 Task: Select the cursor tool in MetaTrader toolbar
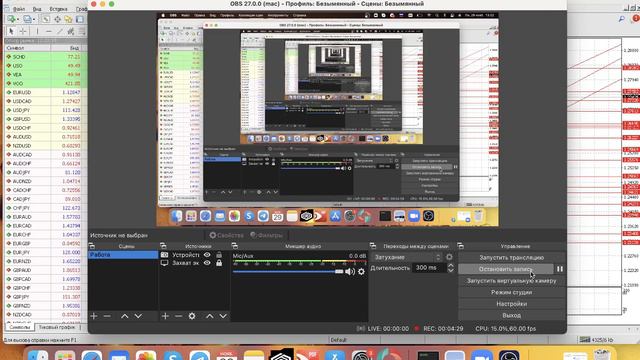click(x=11, y=31)
